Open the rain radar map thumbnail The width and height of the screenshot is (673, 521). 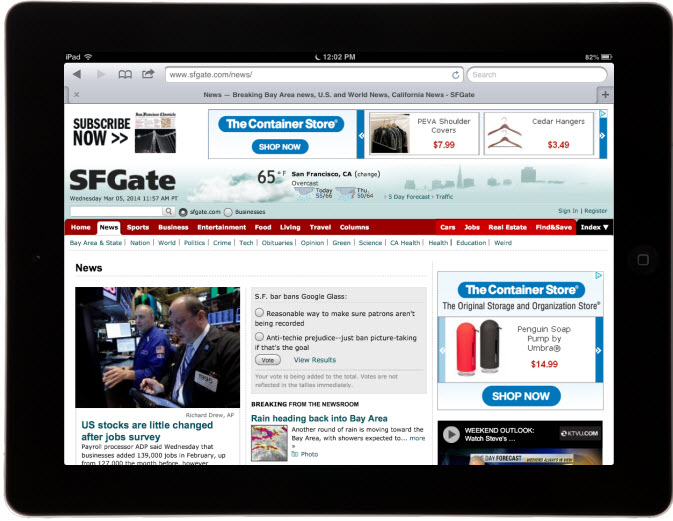[x=269, y=443]
